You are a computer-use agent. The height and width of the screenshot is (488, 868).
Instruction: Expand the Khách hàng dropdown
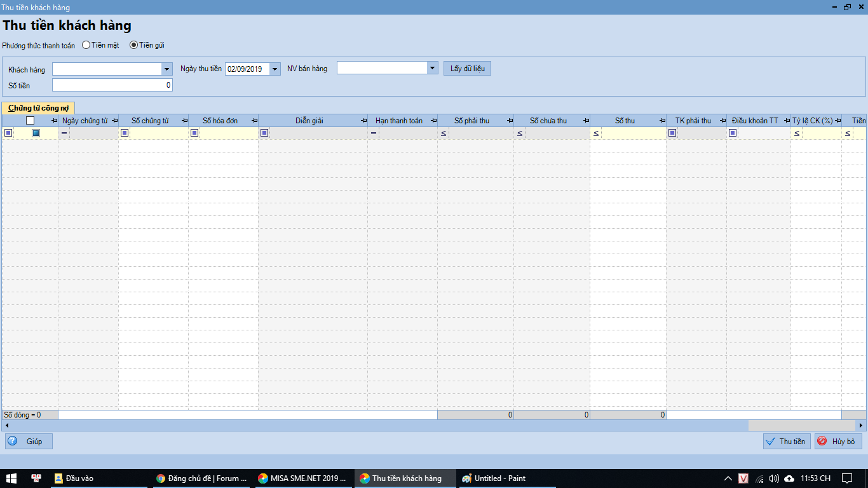point(166,69)
